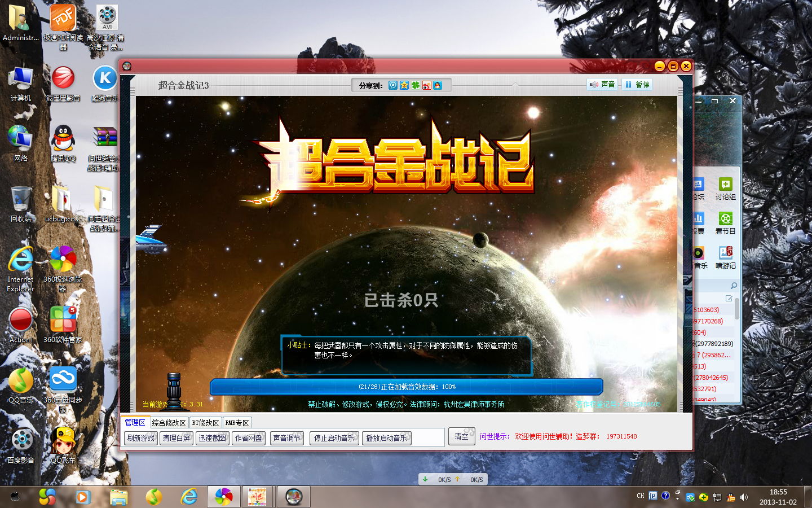Click the volume icon in system tray
The height and width of the screenshot is (508, 812).
coord(744,497)
